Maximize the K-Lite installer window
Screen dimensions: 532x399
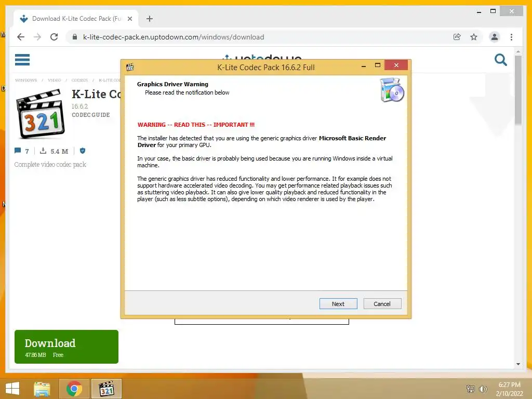pos(377,65)
